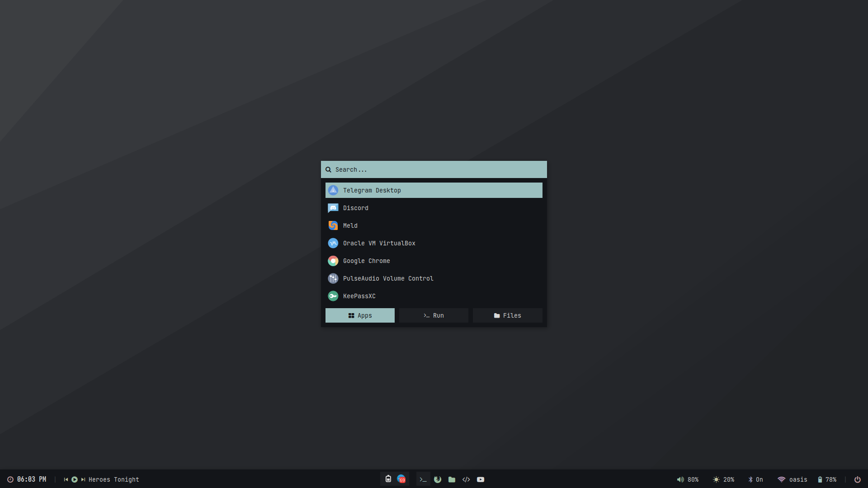Select the Apps tab
Viewport: 868px width, 488px height.
[x=360, y=315]
